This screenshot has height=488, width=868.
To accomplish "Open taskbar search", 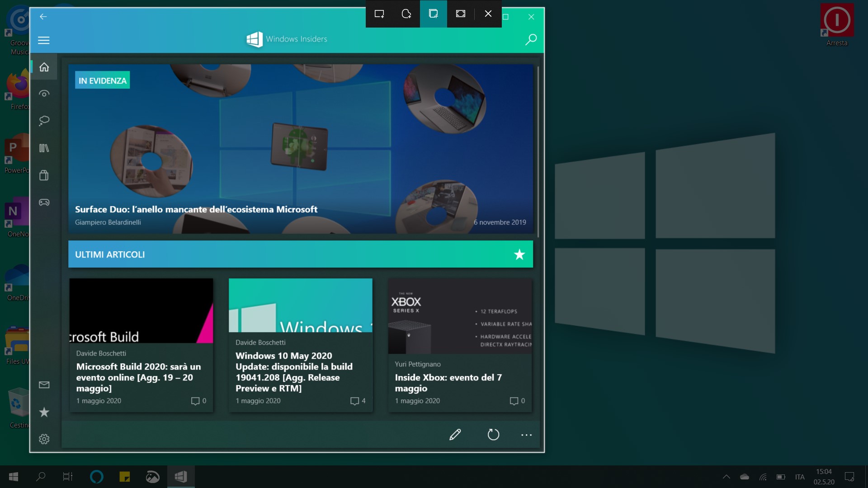I will (41, 477).
